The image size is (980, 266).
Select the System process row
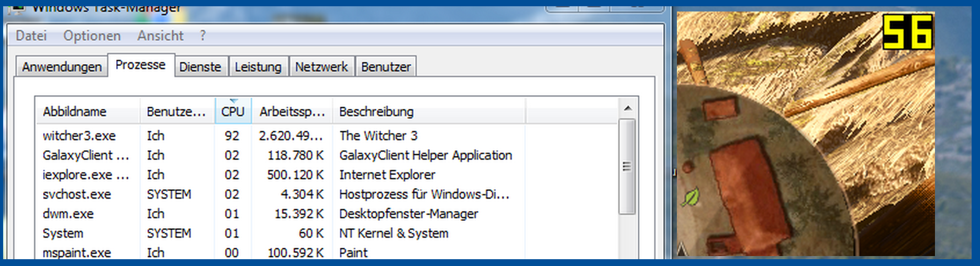[x=327, y=233]
